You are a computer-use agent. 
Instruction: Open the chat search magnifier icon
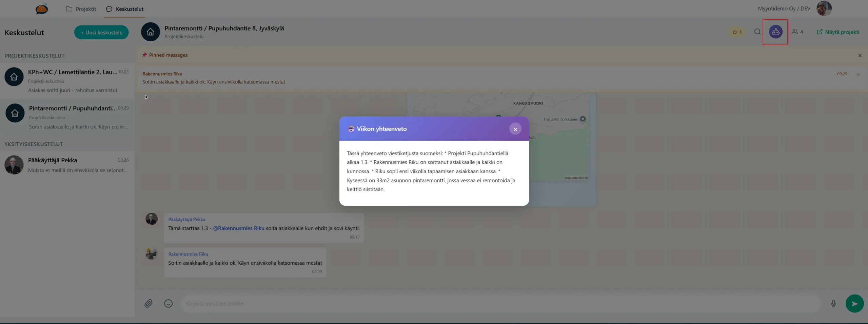pyautogui.click(x=757, y=32)
